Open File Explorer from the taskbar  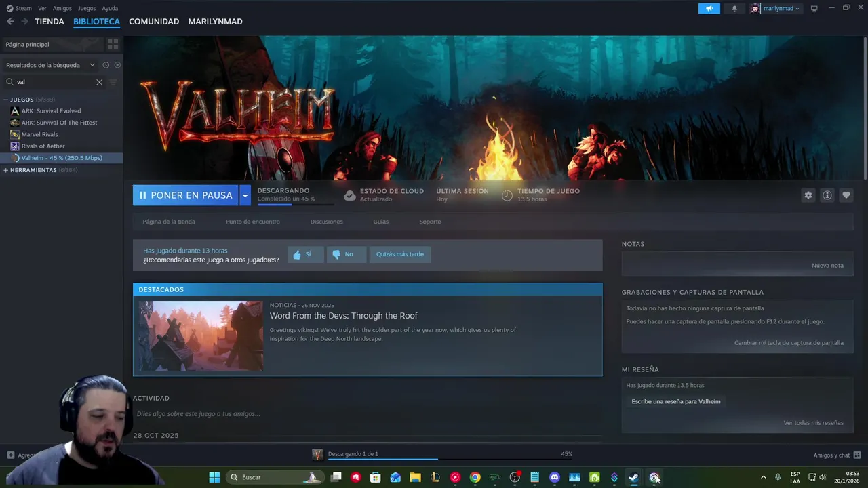coord(415,477)
